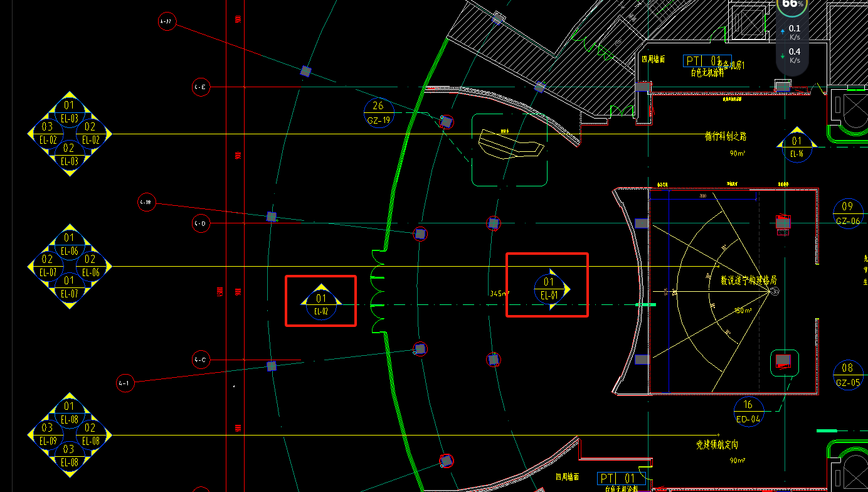Image resolution: width=868 pixels, height=492 pixels.
Task: Click the column square on the 4-37 gridline
Action: pyautogui.click(x=305, y=71)
